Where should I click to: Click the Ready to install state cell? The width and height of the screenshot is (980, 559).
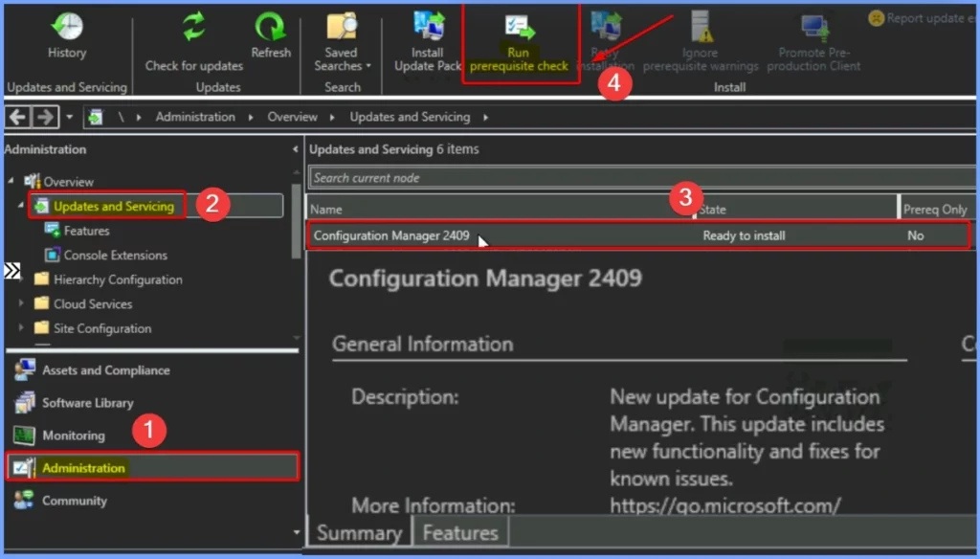point(744,235)
